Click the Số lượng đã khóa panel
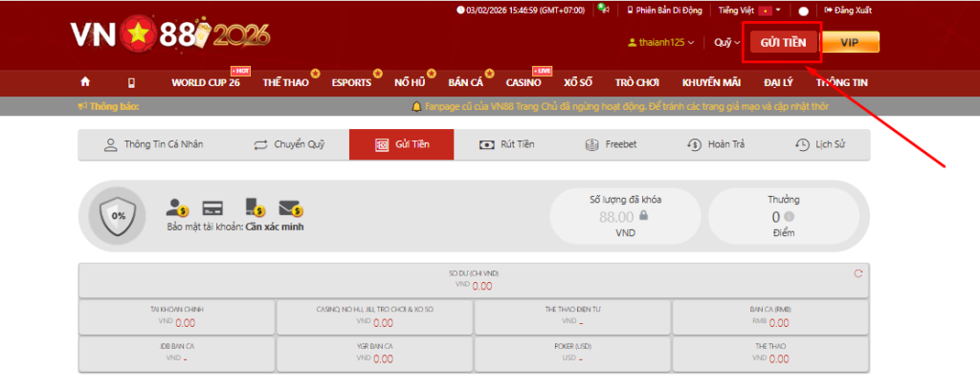Screen dimensions: 980x390 pos(625,216)
